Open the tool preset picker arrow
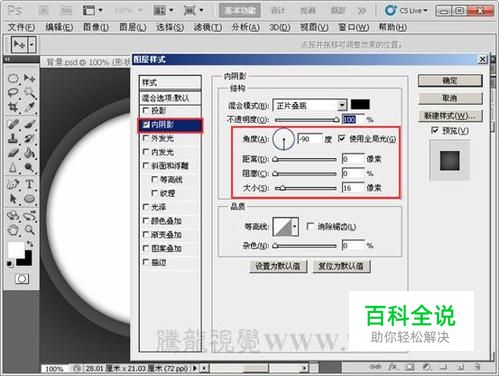The width and height of the screenshot is (499, 376). (32, 44)
